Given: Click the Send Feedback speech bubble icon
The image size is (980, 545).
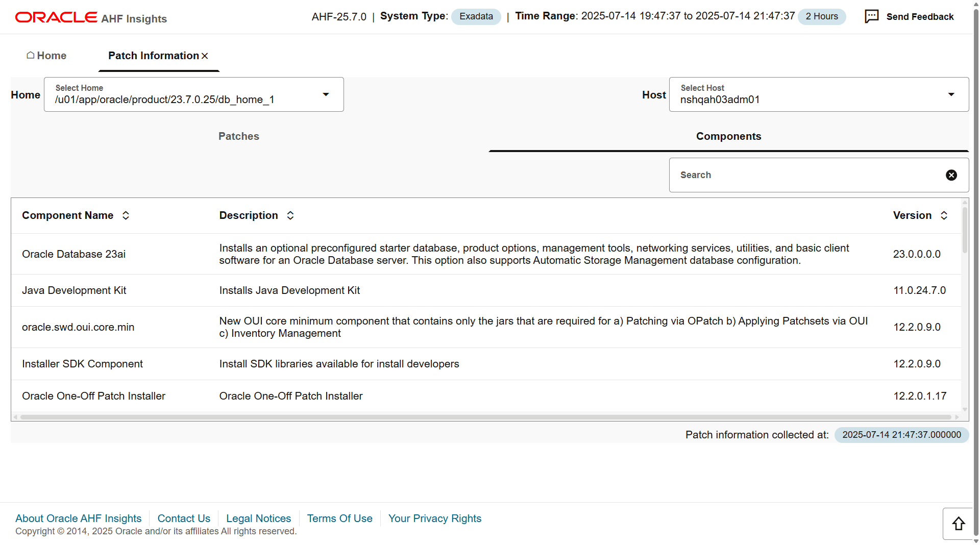Looking at the screenshot, I should tap(872, 16).
